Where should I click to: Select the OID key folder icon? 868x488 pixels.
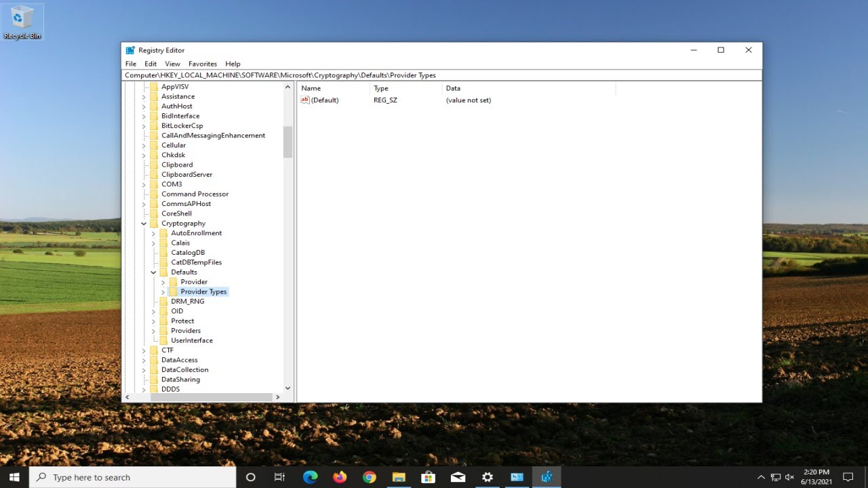click(x=163, y=311)
